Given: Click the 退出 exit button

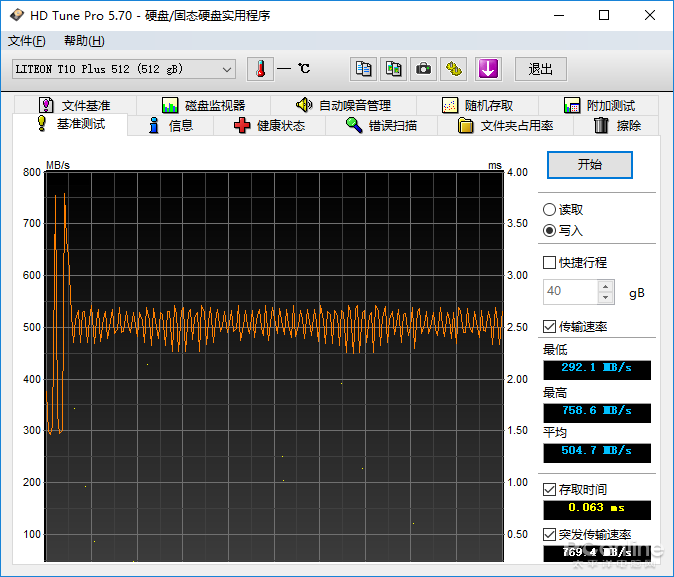Looking at the screenshot, I should [541, 69].
